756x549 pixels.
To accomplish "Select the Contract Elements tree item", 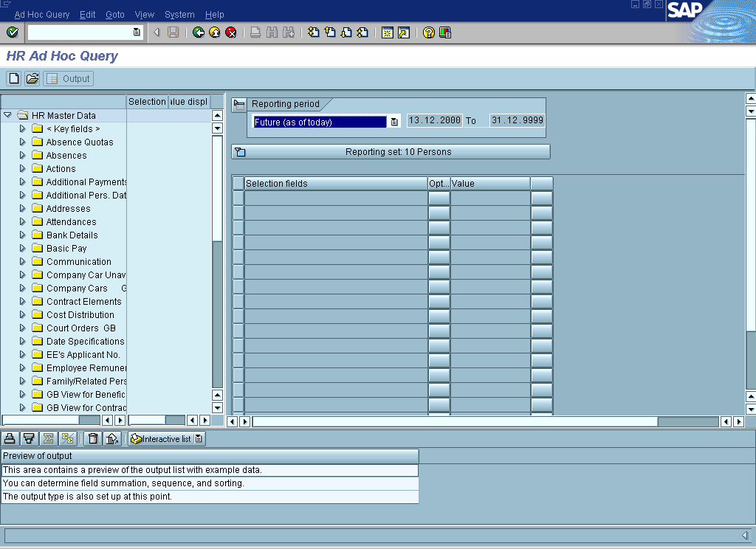I will [84, 301].
